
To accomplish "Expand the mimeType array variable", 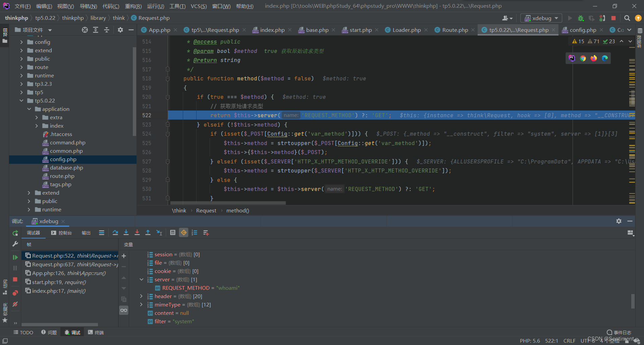I will [141, 304].
